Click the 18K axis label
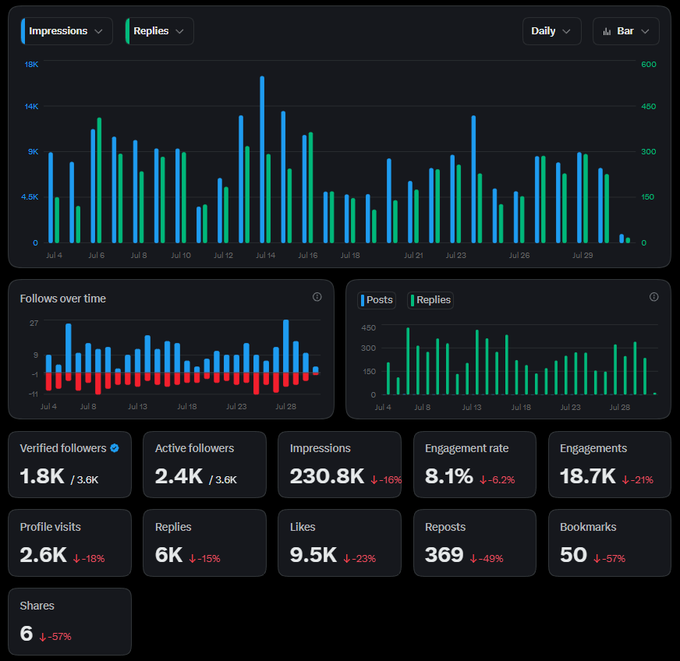This screenshot has height=661, width=680. (32, 65)
